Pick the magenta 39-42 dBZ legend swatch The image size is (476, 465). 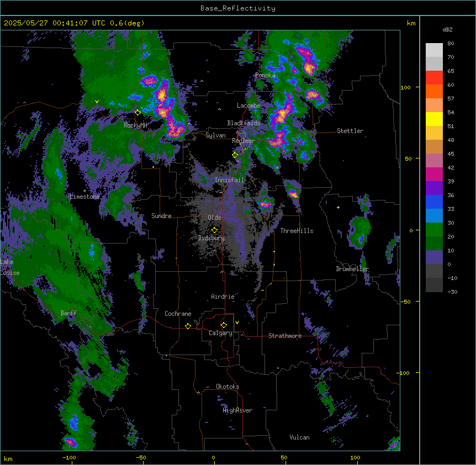click(x=434, y=174)
